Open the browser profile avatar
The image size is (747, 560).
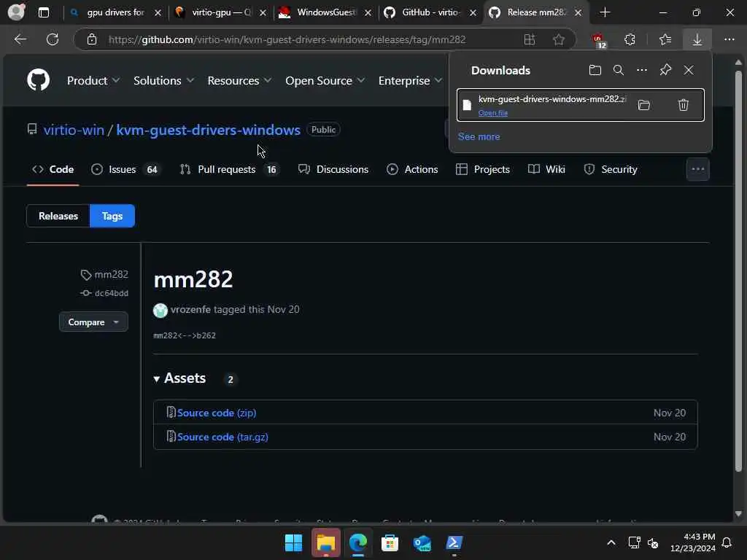click(17, 12)
